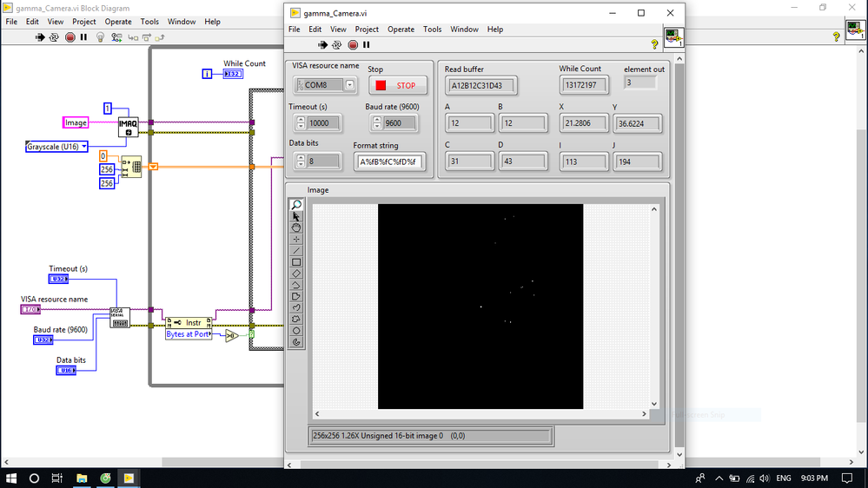Open Context Help in front panel window

tap(654, 45)
